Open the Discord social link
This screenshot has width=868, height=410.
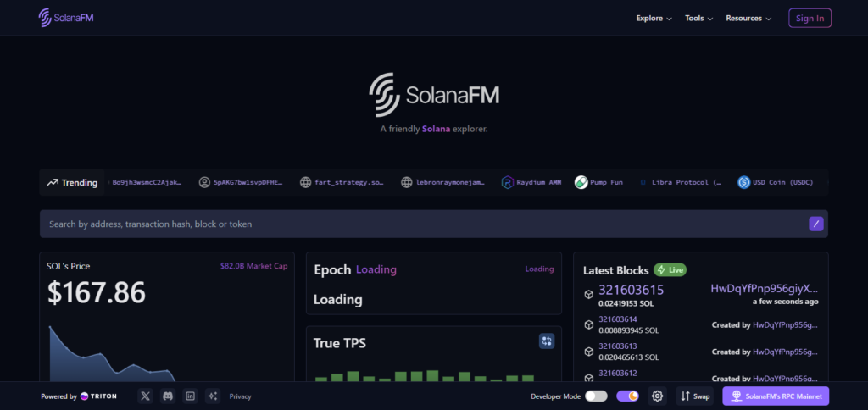click(x=168, y=396)
